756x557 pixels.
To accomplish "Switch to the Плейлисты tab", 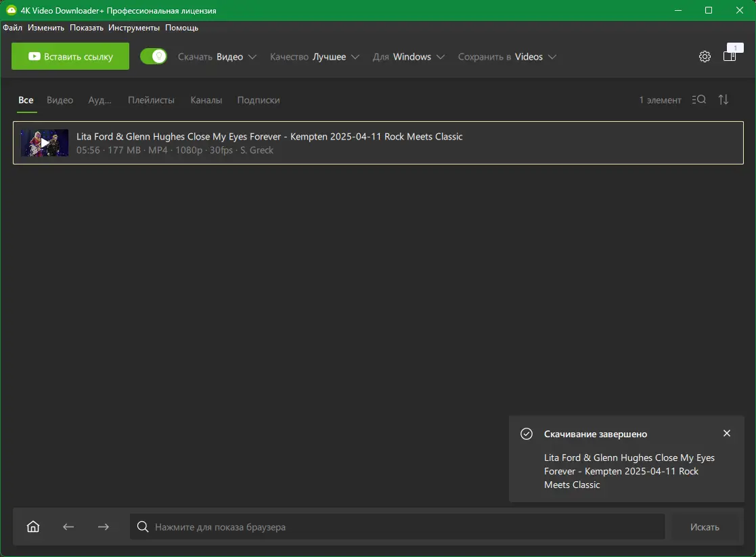I will click(151, 100).
